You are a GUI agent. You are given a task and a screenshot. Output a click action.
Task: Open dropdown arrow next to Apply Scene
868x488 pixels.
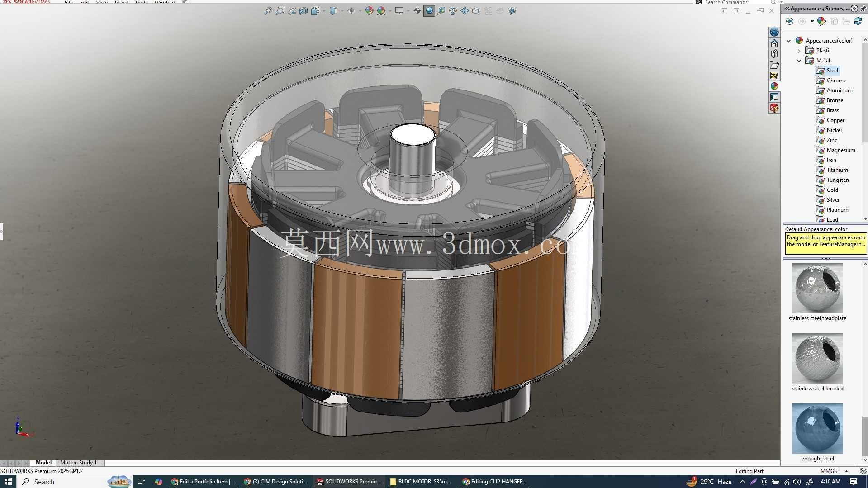(390, 11)
